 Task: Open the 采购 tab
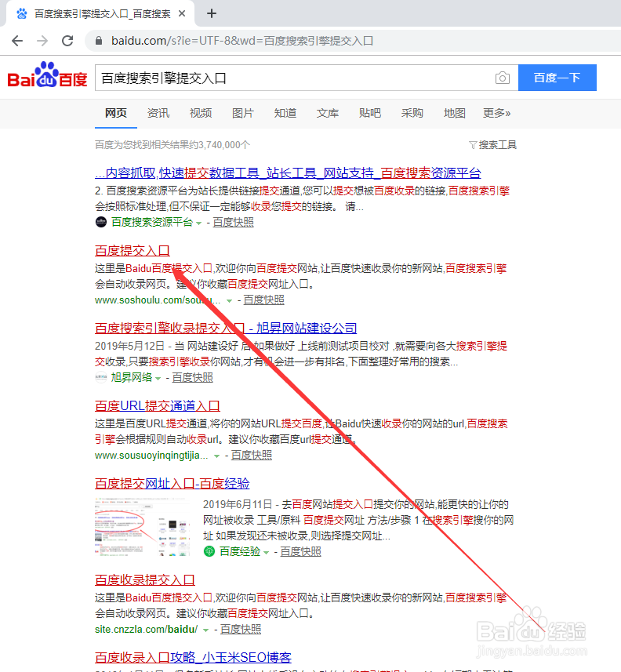tap(412, 113)
